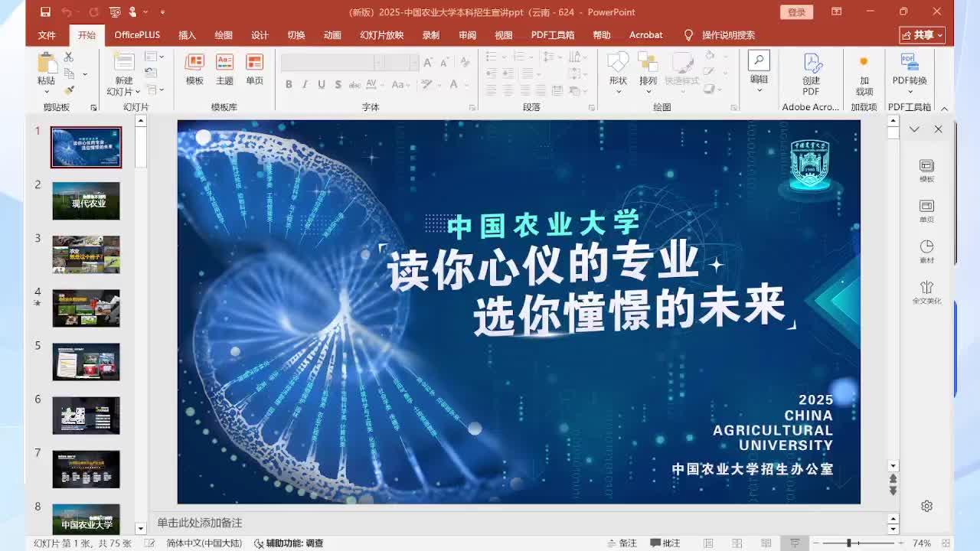Collapse the ribbon with the chevron
The width and height of the screenshot is (980, 551).
click(944, 108)
